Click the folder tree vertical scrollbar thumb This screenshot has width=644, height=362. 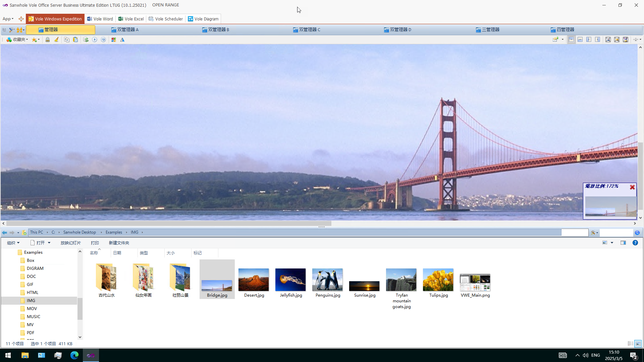[x=80, y=308]
